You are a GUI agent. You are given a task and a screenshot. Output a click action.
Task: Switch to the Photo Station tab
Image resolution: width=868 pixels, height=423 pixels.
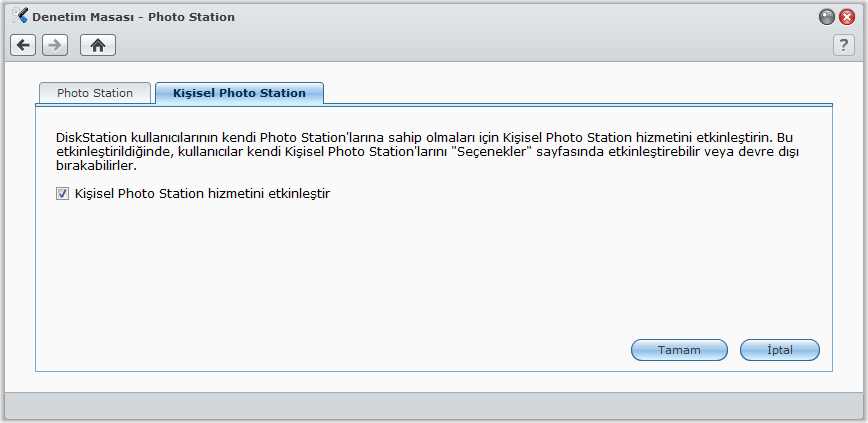95,93
